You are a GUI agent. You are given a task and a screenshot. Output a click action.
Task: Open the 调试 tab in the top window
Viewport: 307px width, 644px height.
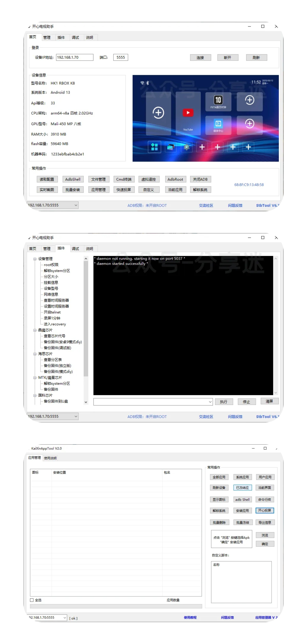point(75,37)
